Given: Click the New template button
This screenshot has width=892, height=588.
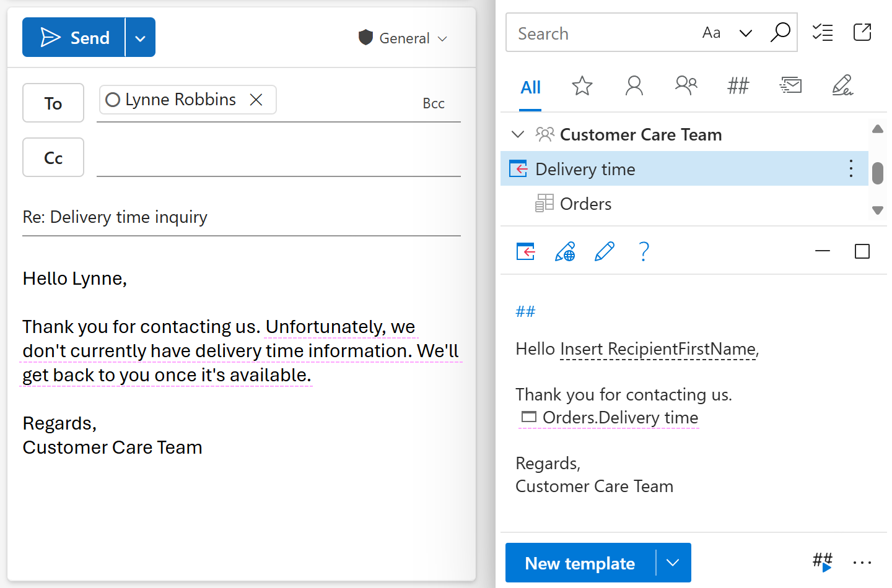Looking at the screenshot, I should (580, 563).
